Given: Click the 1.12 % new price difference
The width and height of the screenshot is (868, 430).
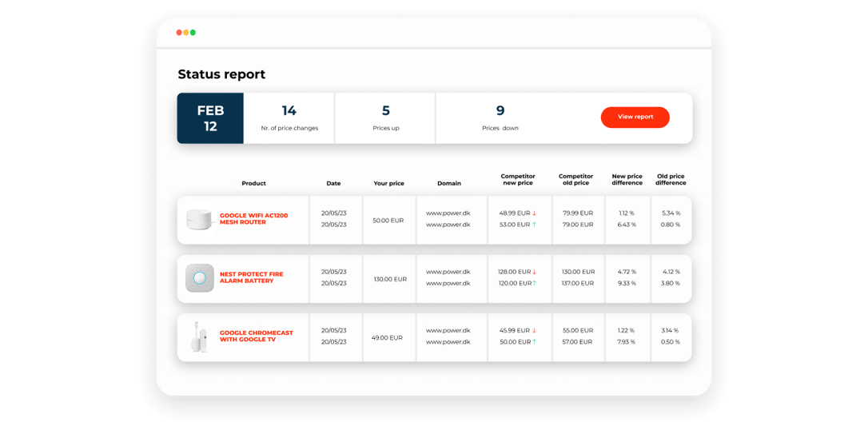Looking at the screenshot, I should pyautogui.click(x=626, y=213).
